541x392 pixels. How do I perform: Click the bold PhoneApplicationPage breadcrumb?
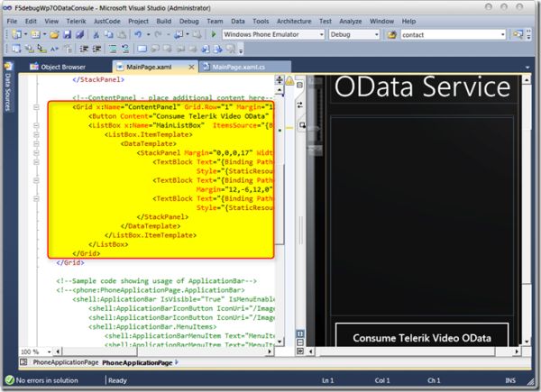(137, 362)
